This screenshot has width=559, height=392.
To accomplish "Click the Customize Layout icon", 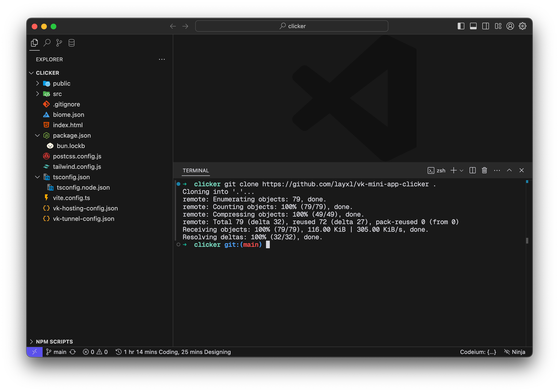I will pyautogui.click(x=498, y=26).
